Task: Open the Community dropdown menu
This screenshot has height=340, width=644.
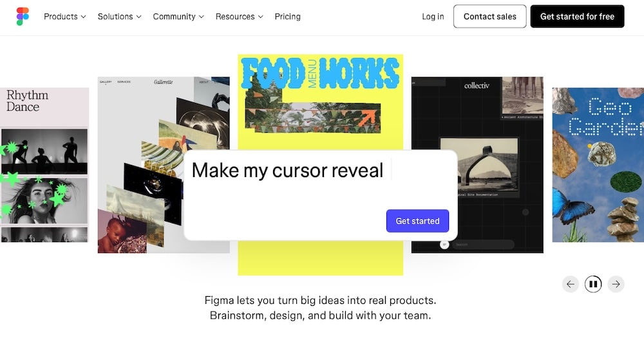Action: click(178, 17)
